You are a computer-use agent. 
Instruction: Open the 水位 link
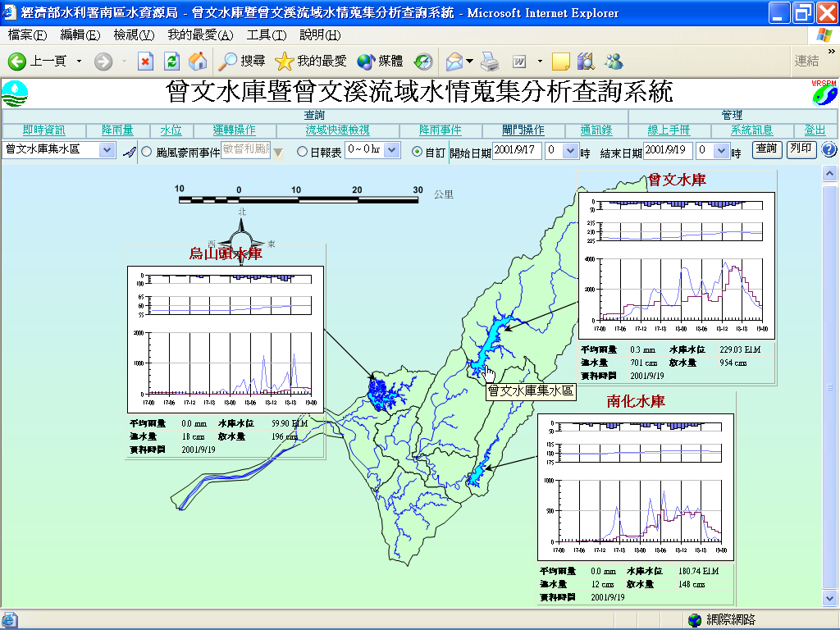171,130
